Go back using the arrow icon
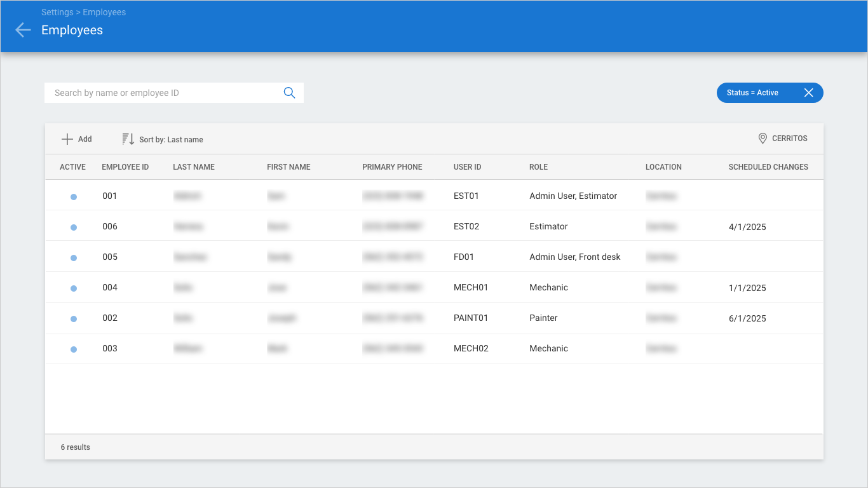Screen dimensions: 868x488 [23, 30]
